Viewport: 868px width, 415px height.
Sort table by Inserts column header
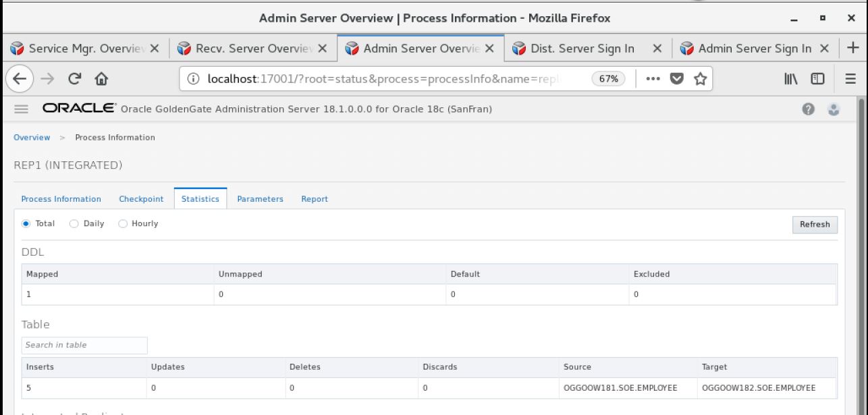click(85, 367)
